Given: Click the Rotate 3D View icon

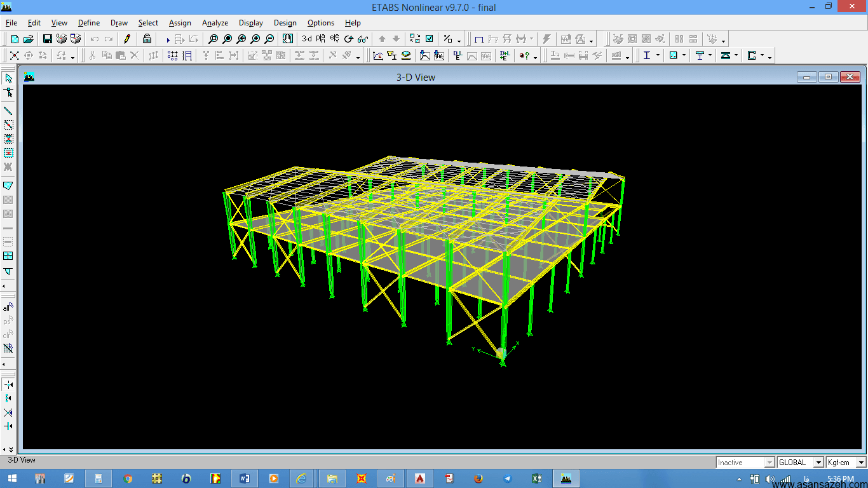Looking at the screenshot, I should (x=348, y=39).
